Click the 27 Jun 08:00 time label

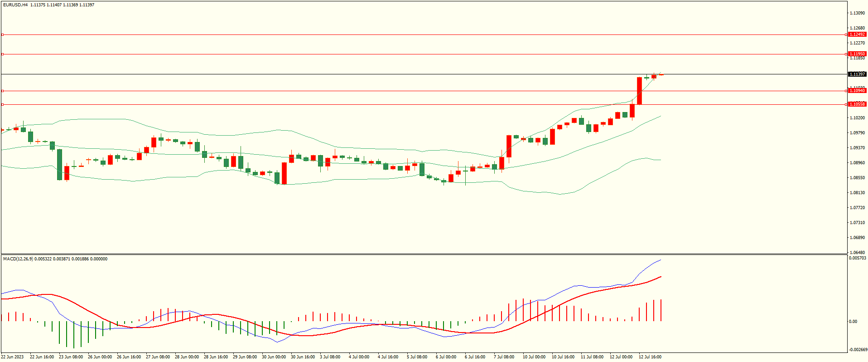pyautogui.click(x=158, y=357)
